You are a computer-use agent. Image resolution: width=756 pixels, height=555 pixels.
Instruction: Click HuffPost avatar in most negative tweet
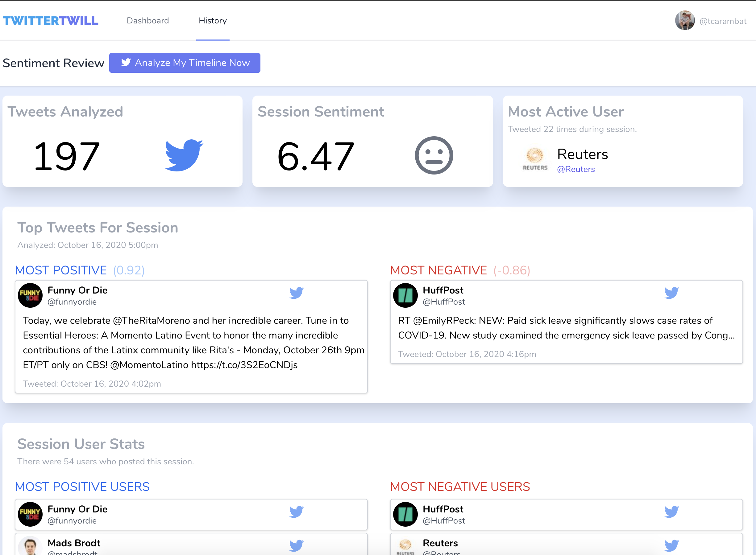405,295
